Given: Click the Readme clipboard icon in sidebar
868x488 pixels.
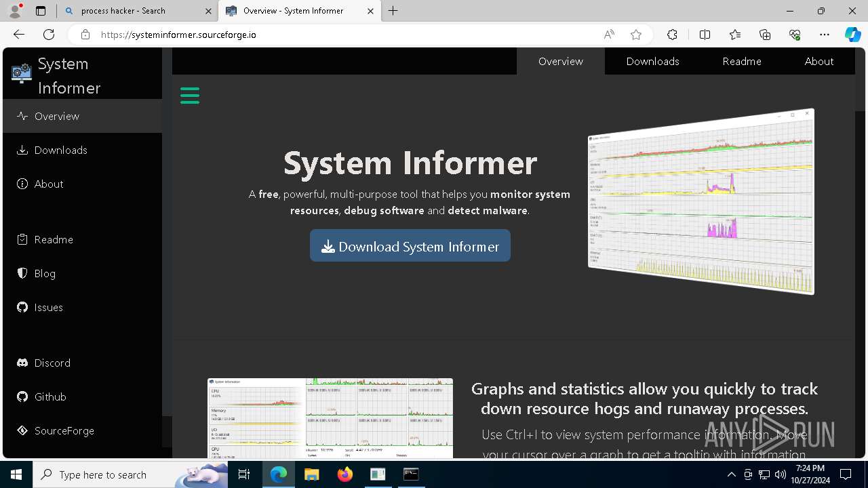Looking at the screenshot, I should (x=22, y=239).
